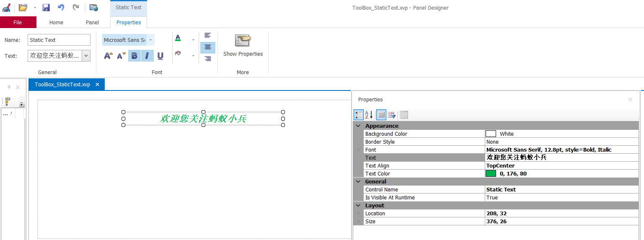Toggle Underline formatting

tap(160, 56)
